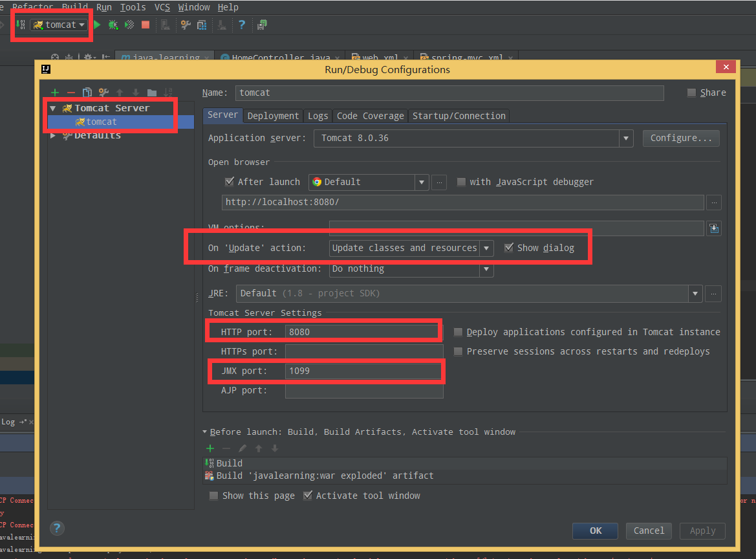
Task: Toggle the Share checkbox
Action: (691, 93)
